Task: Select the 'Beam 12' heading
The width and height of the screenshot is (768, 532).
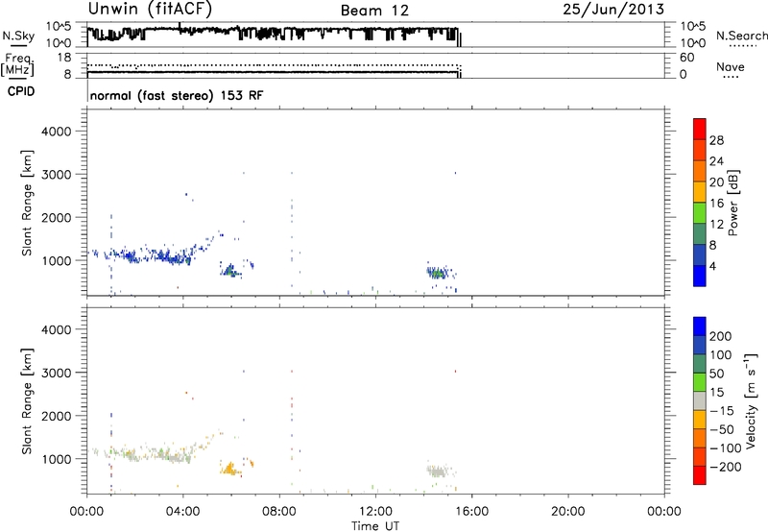Action: pyautogui.click(x=374, y=11)
